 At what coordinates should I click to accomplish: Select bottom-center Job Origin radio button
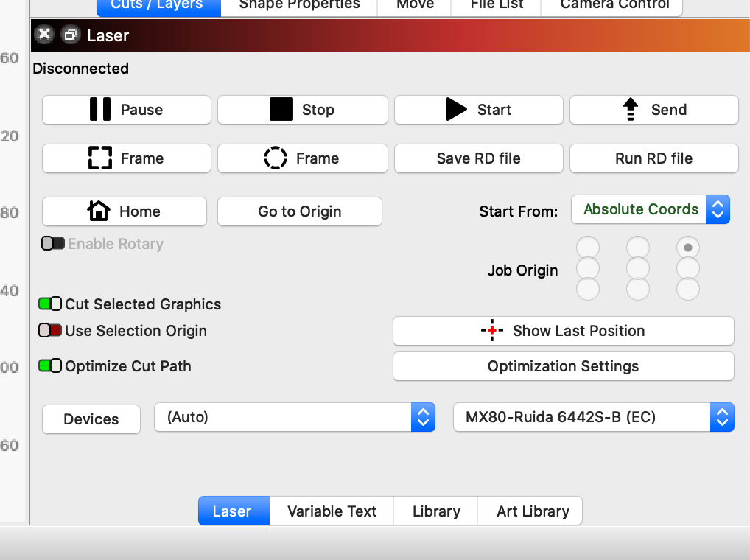click(638, 289)
